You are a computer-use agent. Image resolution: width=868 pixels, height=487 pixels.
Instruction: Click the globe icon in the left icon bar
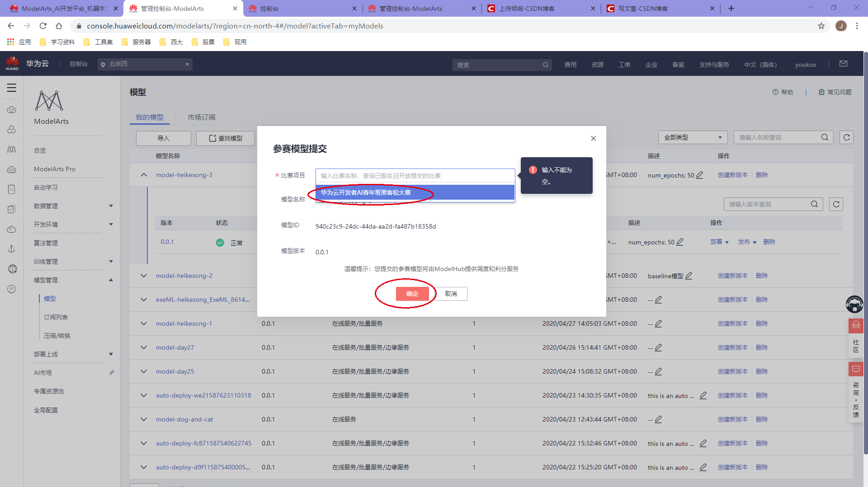coord(12,269)
